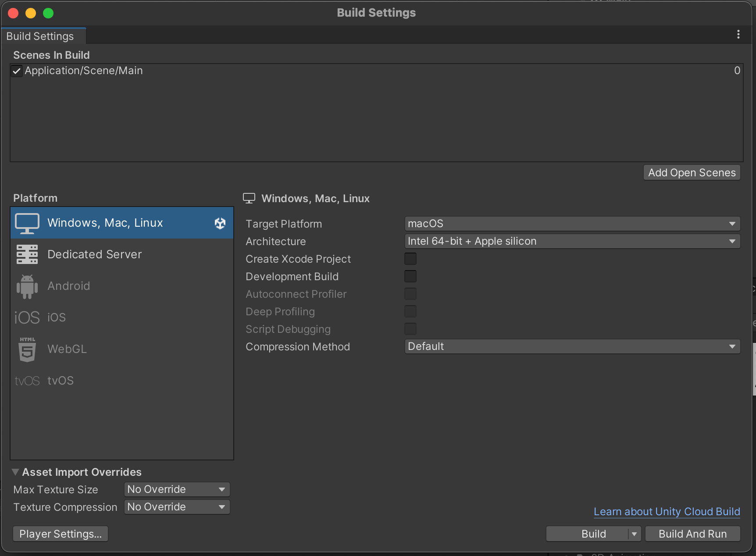Viewport: 756px width, 556px height.
Task: Select Android platform
Action: tap(122, 286)
